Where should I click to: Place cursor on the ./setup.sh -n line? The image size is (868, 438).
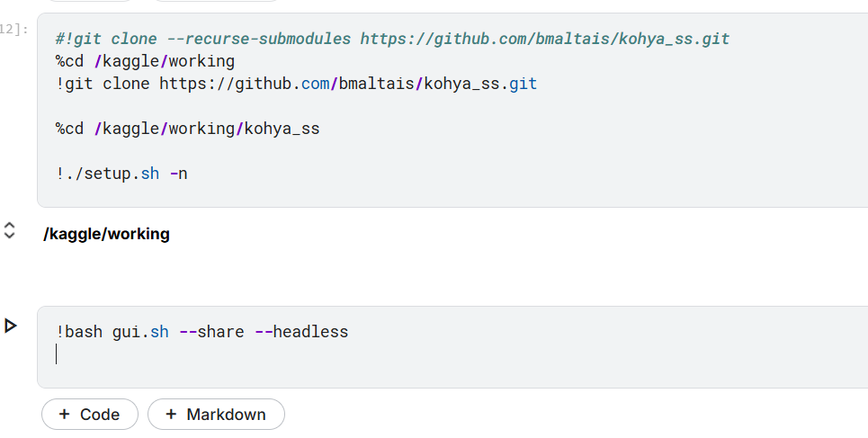click(x=121, y=174)
